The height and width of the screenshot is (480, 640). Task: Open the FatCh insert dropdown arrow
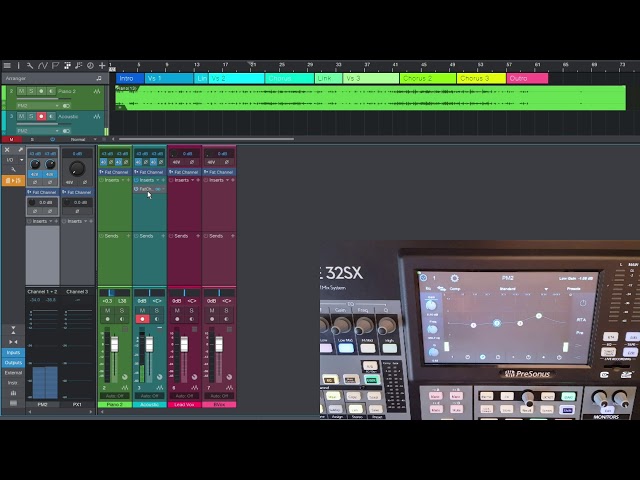(x=164, y=189)
